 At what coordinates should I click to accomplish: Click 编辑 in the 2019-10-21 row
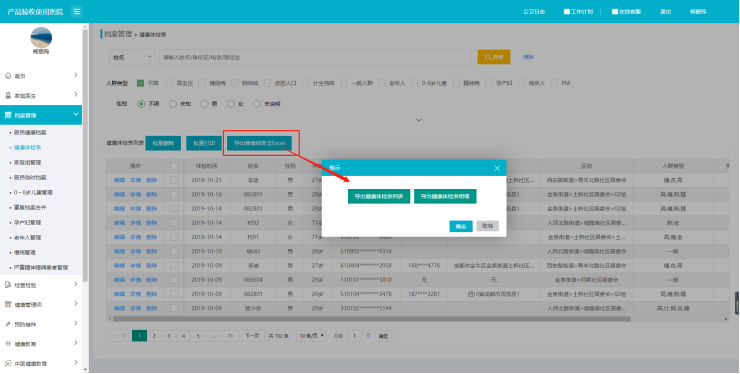point(119,180)
